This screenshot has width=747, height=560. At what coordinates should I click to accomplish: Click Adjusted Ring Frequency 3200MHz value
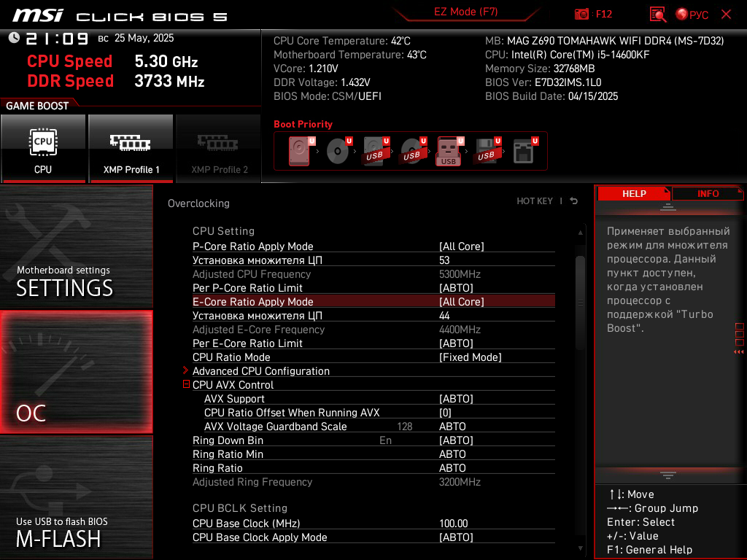(460, 482)
